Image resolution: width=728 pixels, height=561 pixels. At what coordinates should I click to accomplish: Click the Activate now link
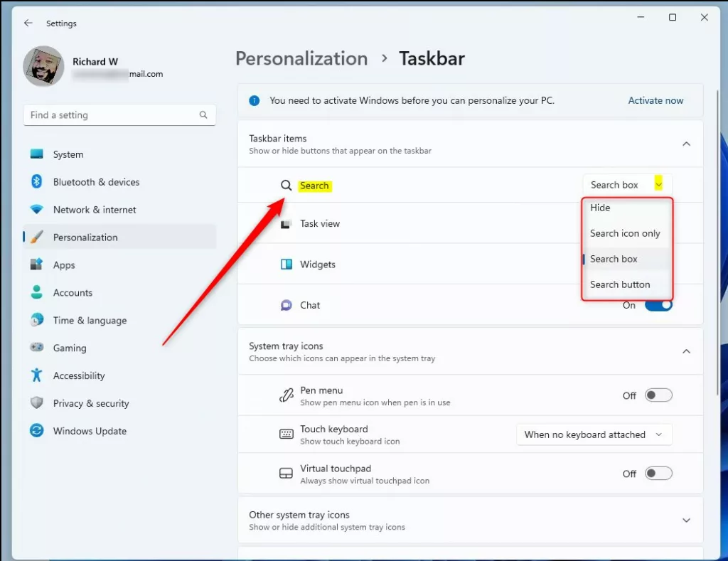click(655, 100)
